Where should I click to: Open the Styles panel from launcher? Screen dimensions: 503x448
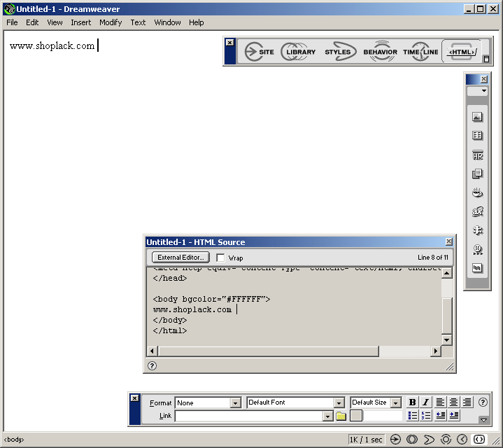click(339, 52)
